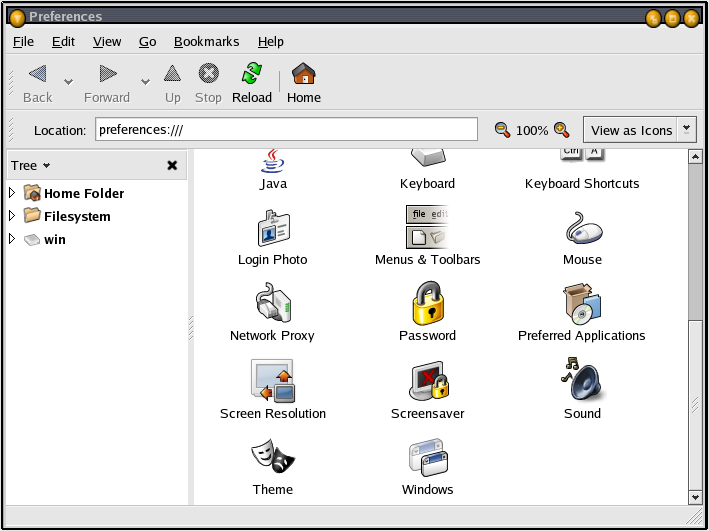
Task: Open the Forward history dropdown arrow
Action: (145, 82)
